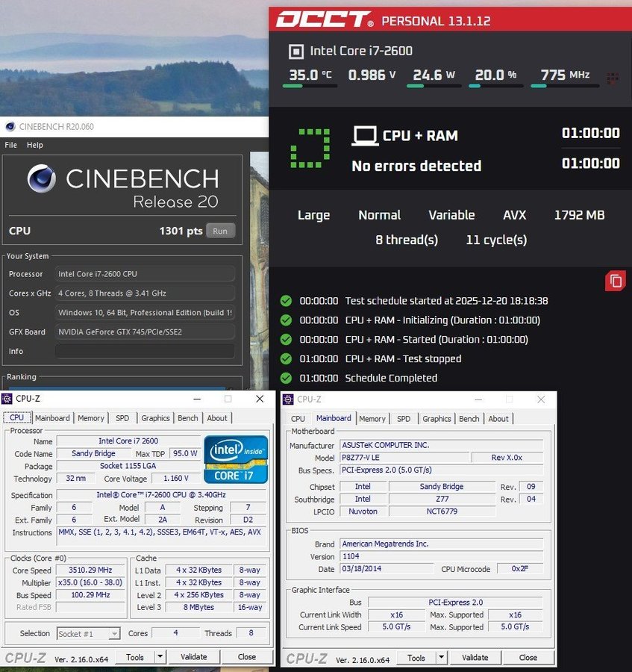Click the green dotted square status icon
The height and width of the screenshot is (672, 632).
pos(310,148)
